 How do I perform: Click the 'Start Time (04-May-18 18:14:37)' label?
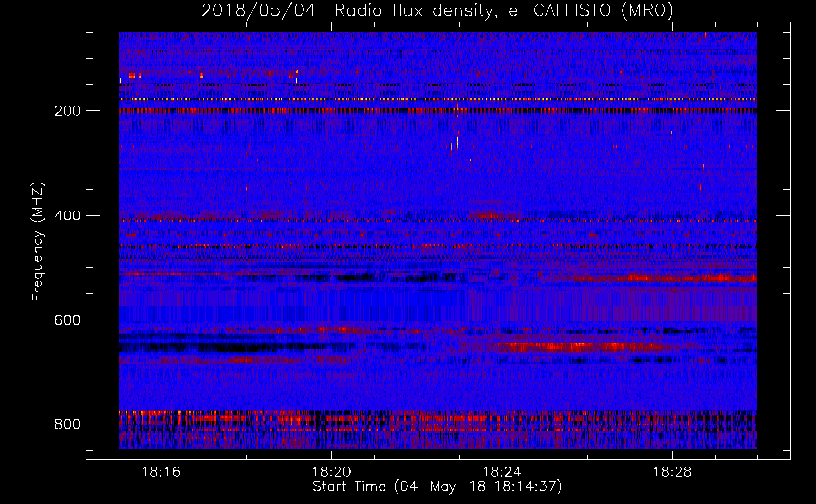437,487
